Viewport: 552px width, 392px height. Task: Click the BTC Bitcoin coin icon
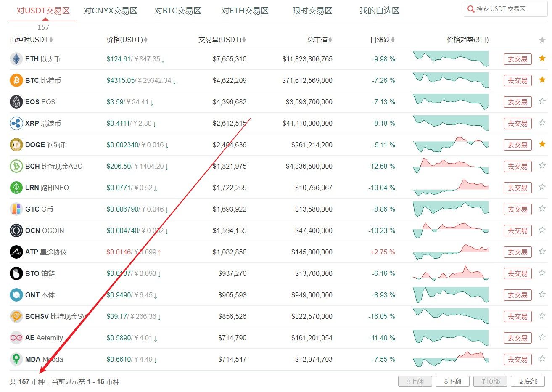16,80
